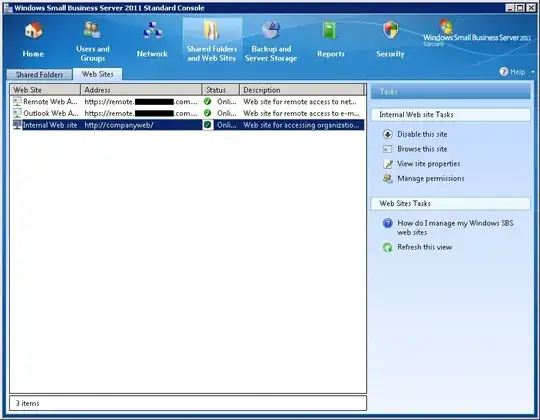Select the Outlook Web A... row
540x420 pixels.
(188, 113)
